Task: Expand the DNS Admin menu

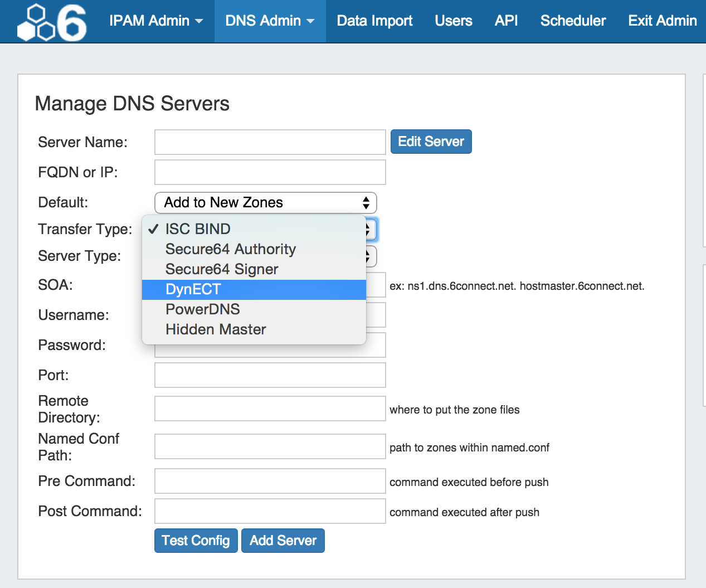Action: 270,21
